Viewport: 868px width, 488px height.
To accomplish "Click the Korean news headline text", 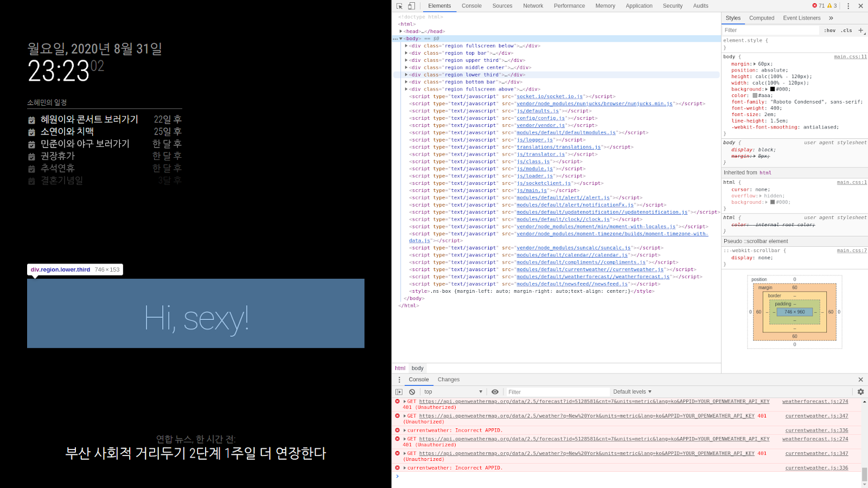I will (x=196, y=453).
